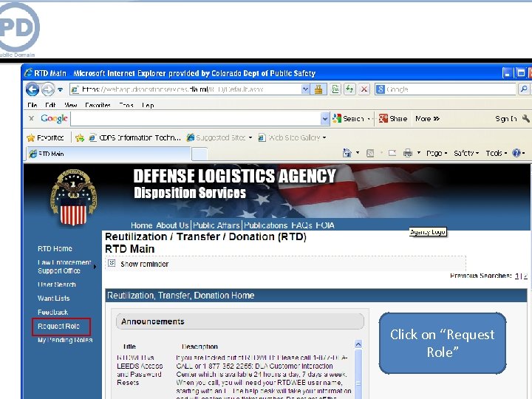Open the Print options dropdown arrow

coord(419,153)
